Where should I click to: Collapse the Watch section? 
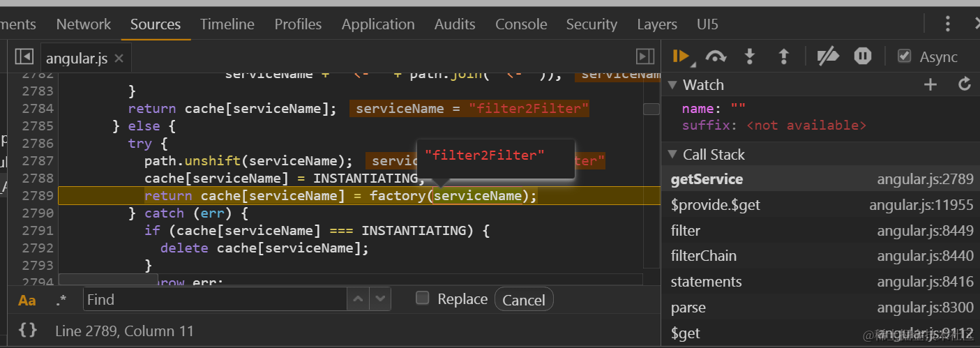[x=672, y=85]
